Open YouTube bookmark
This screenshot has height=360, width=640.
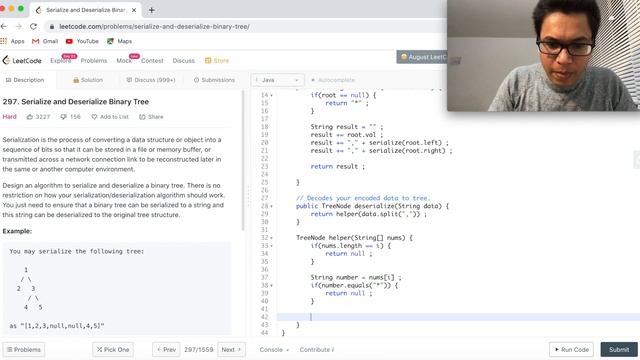[82, 41]
